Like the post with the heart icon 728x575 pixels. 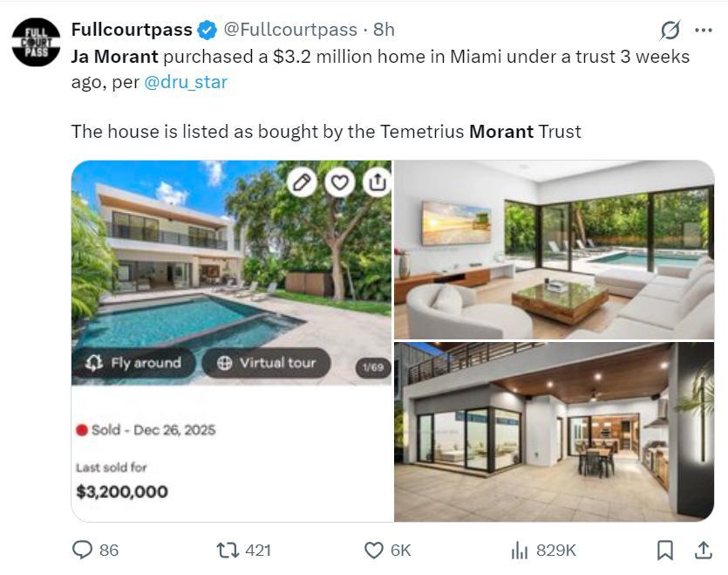click(373, 550)
